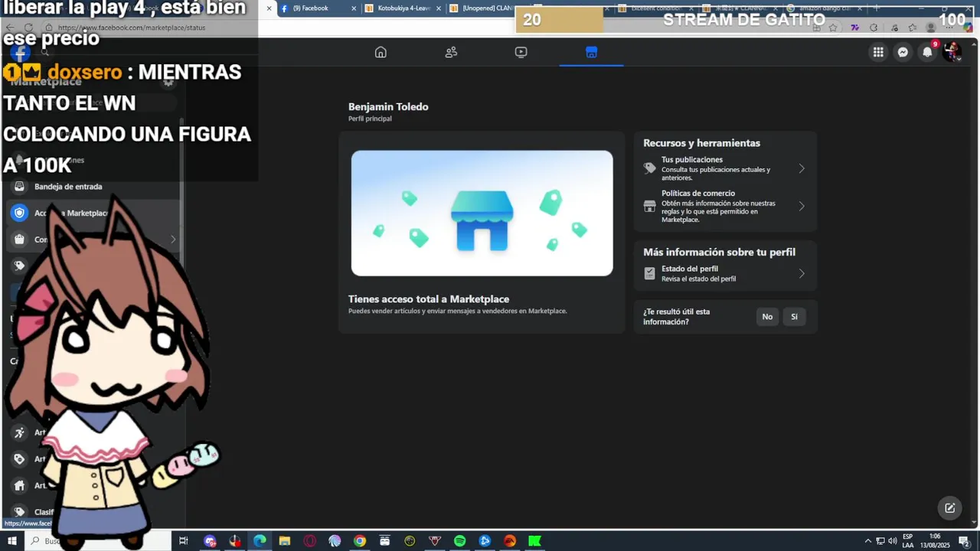
Task: Expand Tus publicaciones chevron
Action: click(x=802, y=168)
